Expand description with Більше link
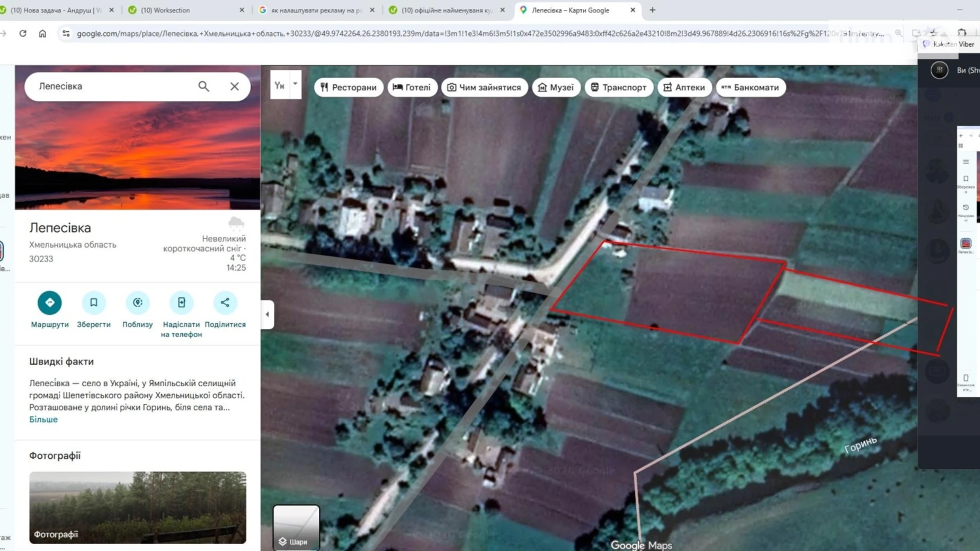Viewport: 980px width, 551px height. point(43,419)
